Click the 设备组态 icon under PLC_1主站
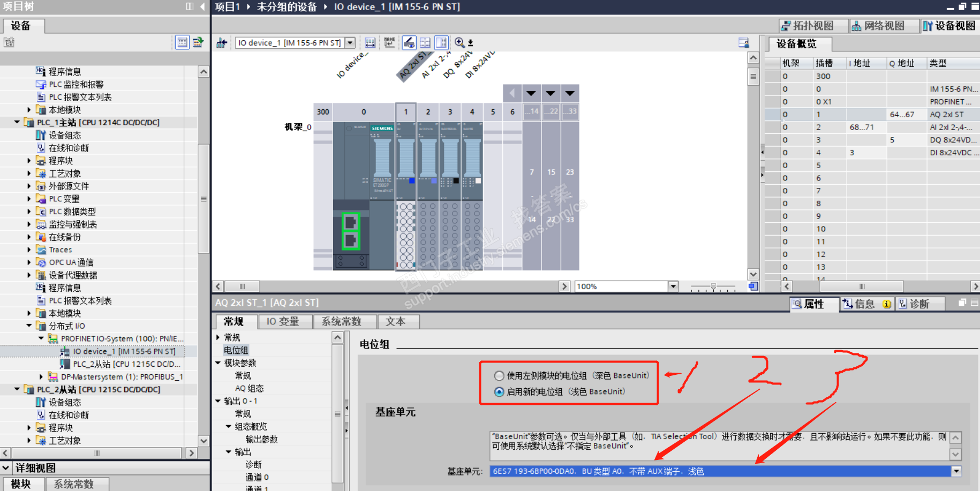This screenshot has height=491, width=980. click(41, 135)
